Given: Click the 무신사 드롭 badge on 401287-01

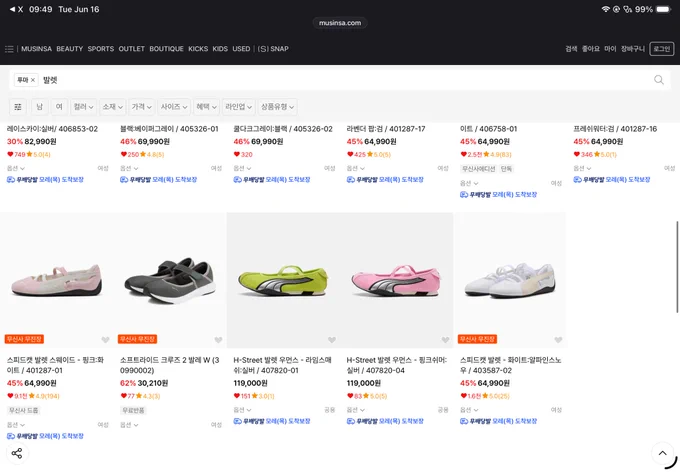Looking at the screenshot, I should 24,410.
